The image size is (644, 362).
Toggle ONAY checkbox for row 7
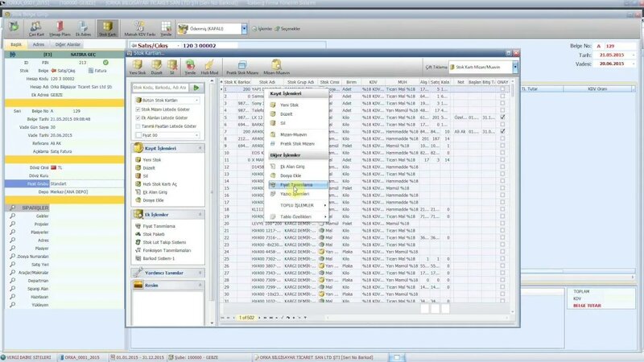pyautogui.click(x=502, y=131)
